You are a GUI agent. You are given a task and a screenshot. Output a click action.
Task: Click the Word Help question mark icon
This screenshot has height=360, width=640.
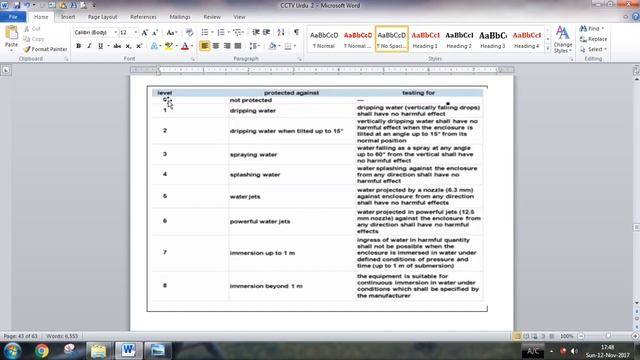click(636, 17)
